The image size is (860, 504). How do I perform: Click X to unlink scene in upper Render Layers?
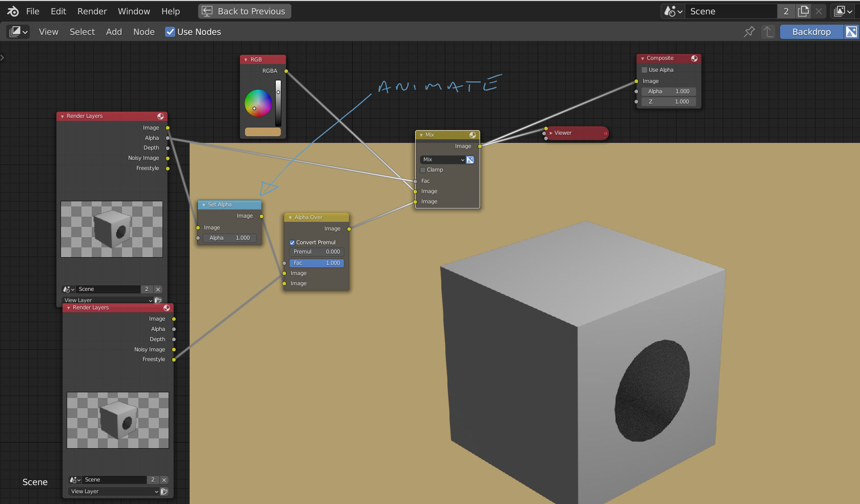click(x=158, y=289)
